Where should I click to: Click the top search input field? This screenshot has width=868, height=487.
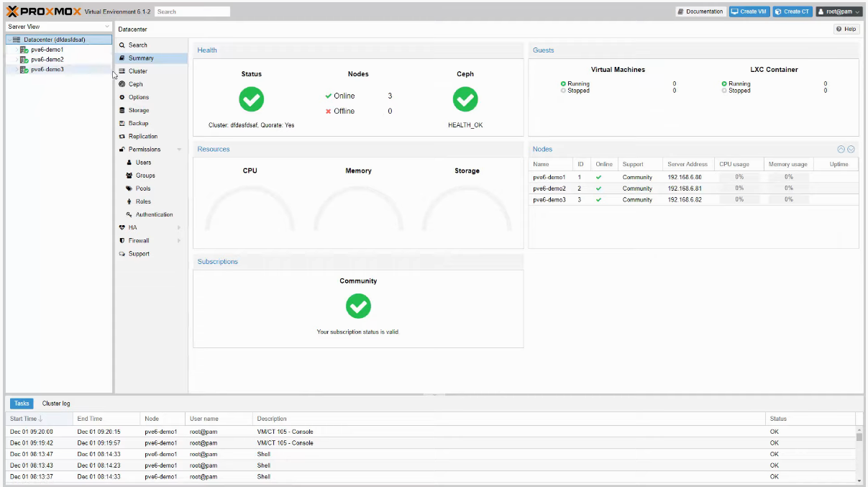[192, 12]
